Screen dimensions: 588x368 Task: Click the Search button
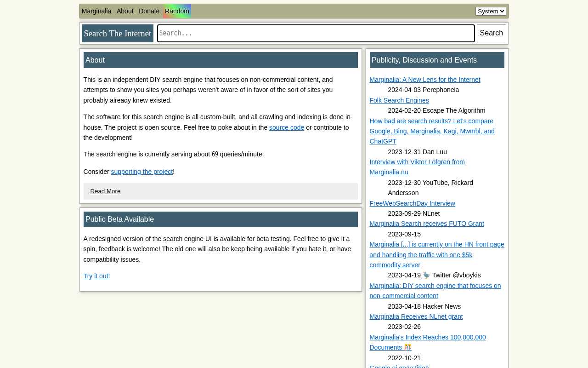tap(491, 33)
